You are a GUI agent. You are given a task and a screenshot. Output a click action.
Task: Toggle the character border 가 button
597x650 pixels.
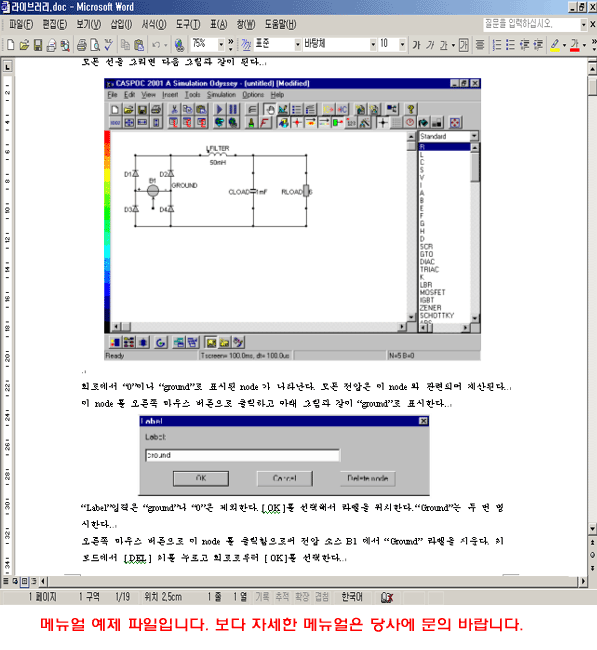[464, 44]
